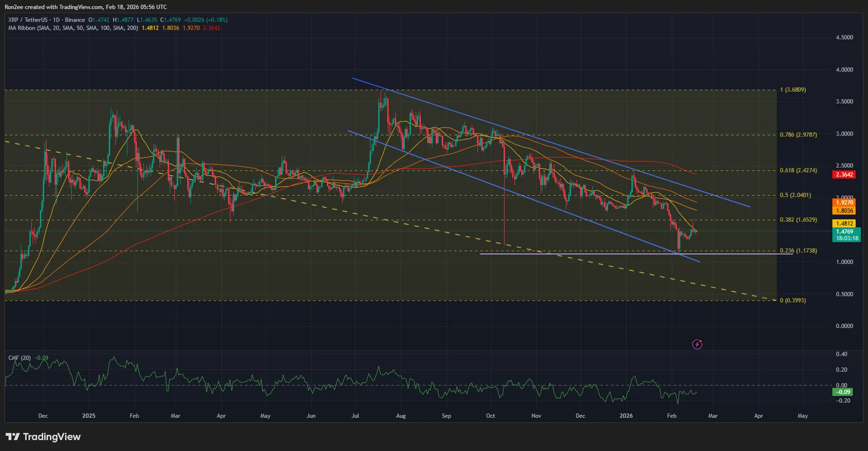Click the orange 1.9270 price axis label
Screen dimensions: 868x451
[846, 203]
